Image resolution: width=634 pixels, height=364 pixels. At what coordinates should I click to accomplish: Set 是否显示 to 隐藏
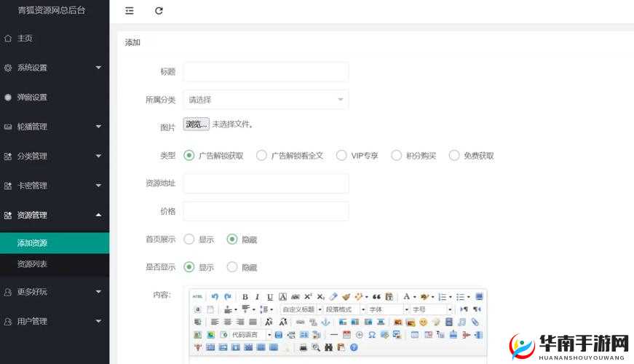pyautogui.click(x=232, y=267)
